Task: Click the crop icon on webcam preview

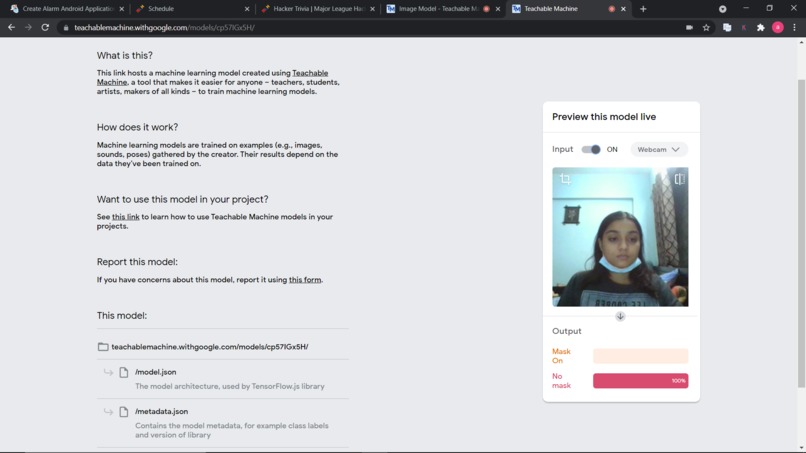Action: point(565,179)
